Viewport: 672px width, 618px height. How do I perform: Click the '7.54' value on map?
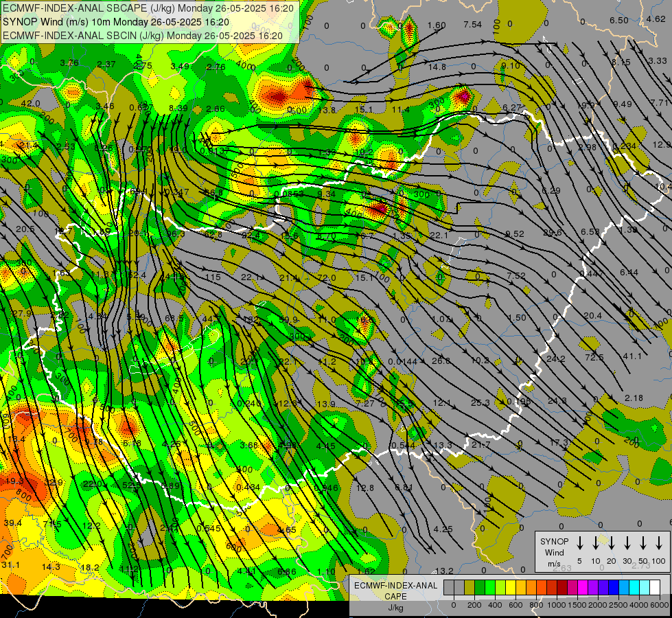click(473, 25)
